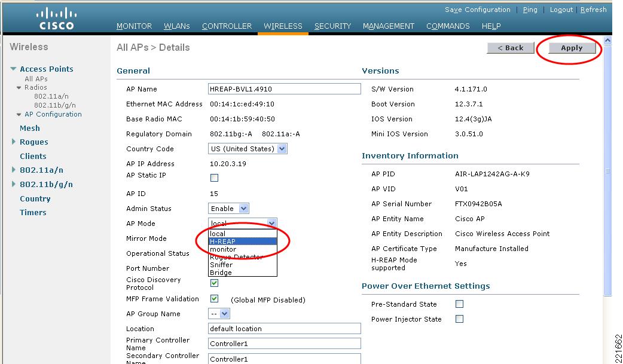Select local in AP Mode list
The height and width of the screenshot is (364, 623).
coord(242,234)
